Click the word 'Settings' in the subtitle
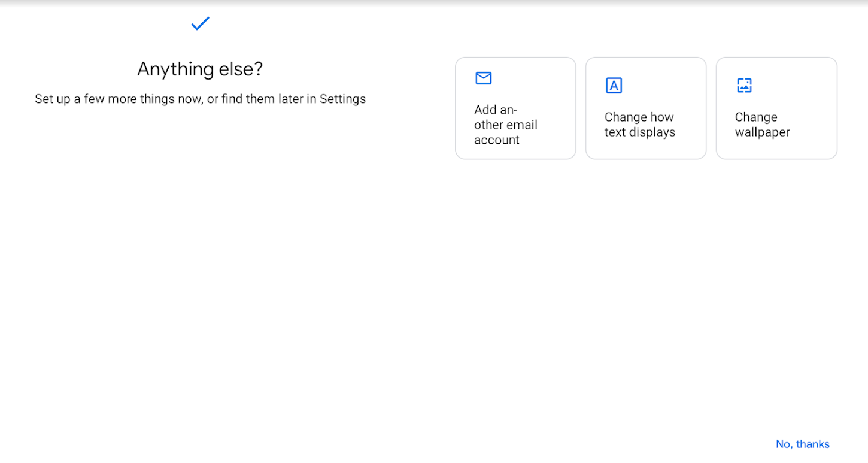This screenshot has width=868, height=463. point(342,99)
